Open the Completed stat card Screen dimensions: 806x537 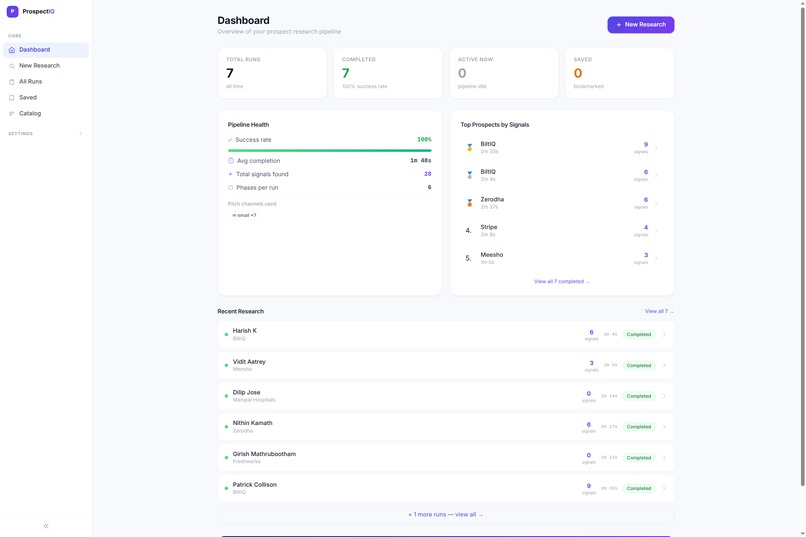388,73
